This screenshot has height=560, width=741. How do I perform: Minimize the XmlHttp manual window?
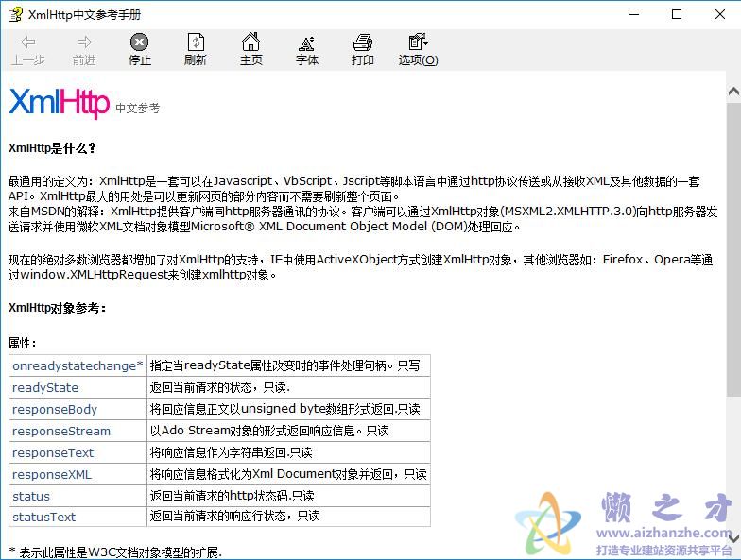pyautogui.click(x=634, y=15)
